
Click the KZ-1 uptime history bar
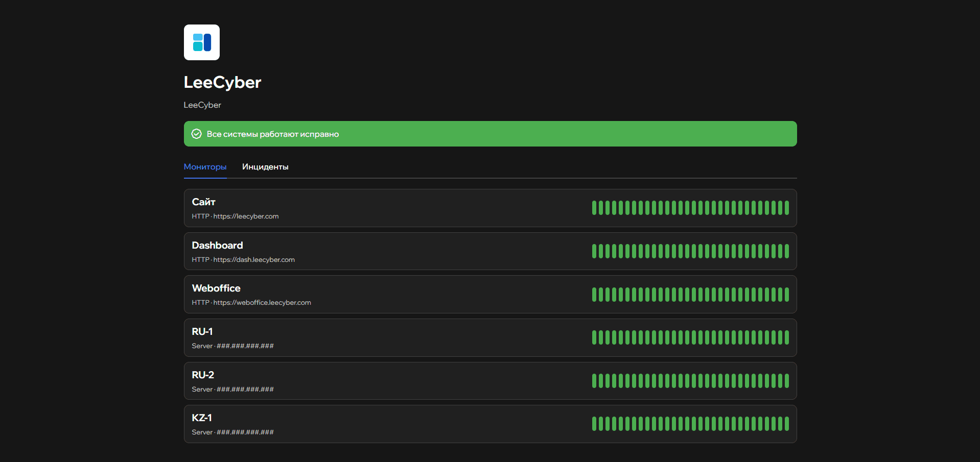[x=690, y=424]
